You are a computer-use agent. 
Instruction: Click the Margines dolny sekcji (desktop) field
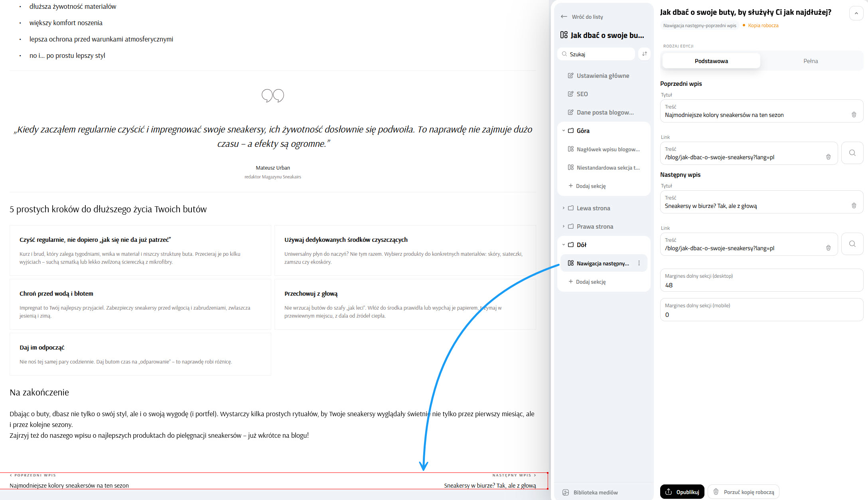[761, 285]
